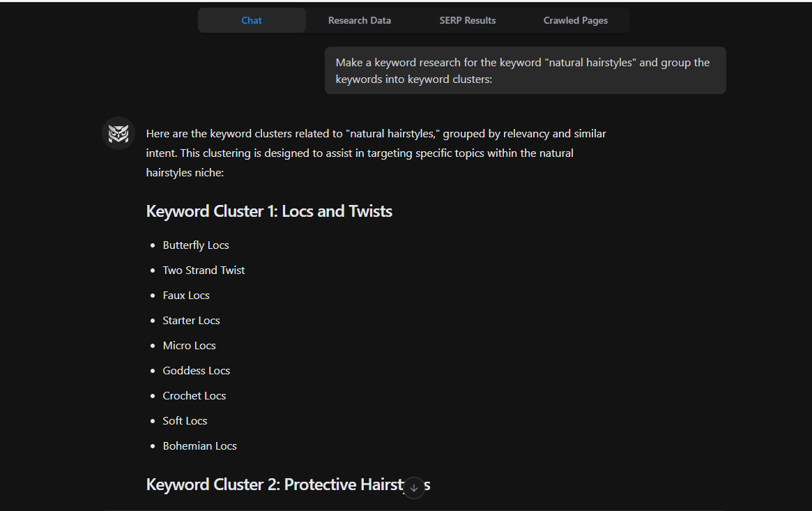Select the 'Butterfly Locs' keyword
The height and width of the screenshot is (511, 812).
point(196,245)
